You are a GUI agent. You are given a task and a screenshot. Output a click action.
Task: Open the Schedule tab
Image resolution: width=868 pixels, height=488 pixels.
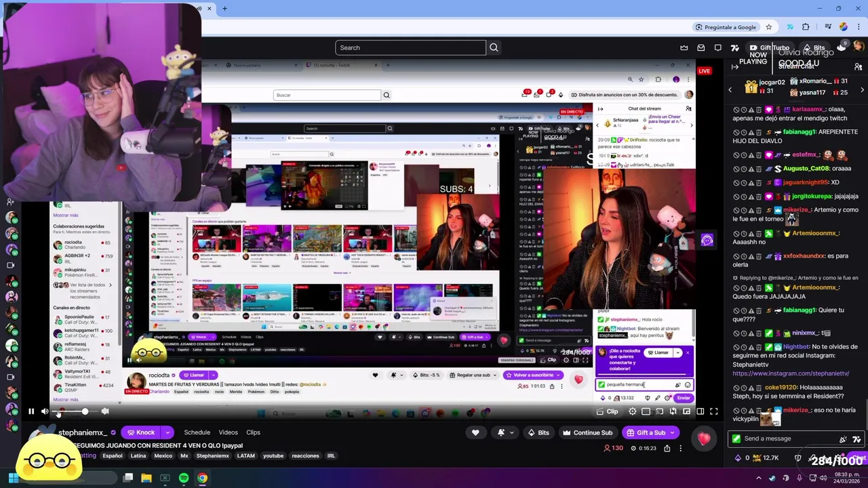click(197, 432)
